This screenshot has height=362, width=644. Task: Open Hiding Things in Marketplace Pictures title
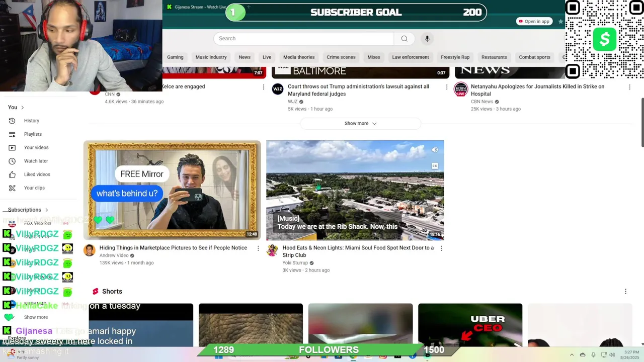[173, 248]
